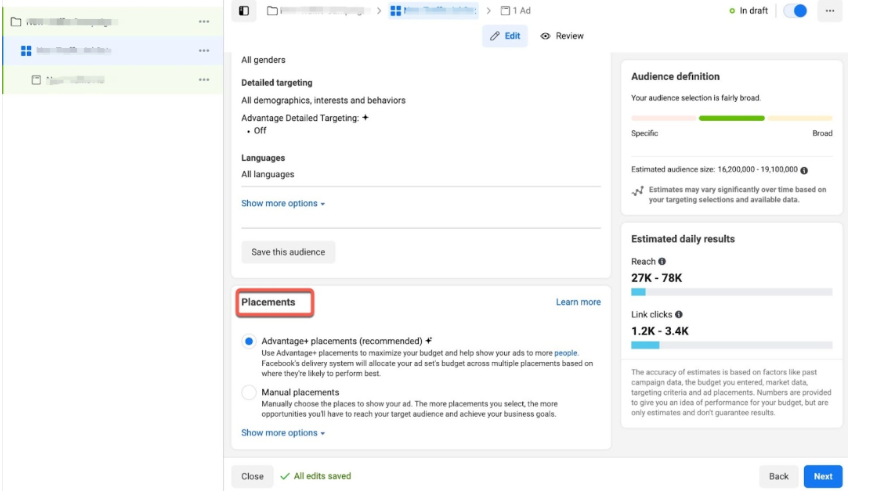Screen dimensions: 876x496
Task: Switch the In draft publish toggle
Action: pos(795,11)
